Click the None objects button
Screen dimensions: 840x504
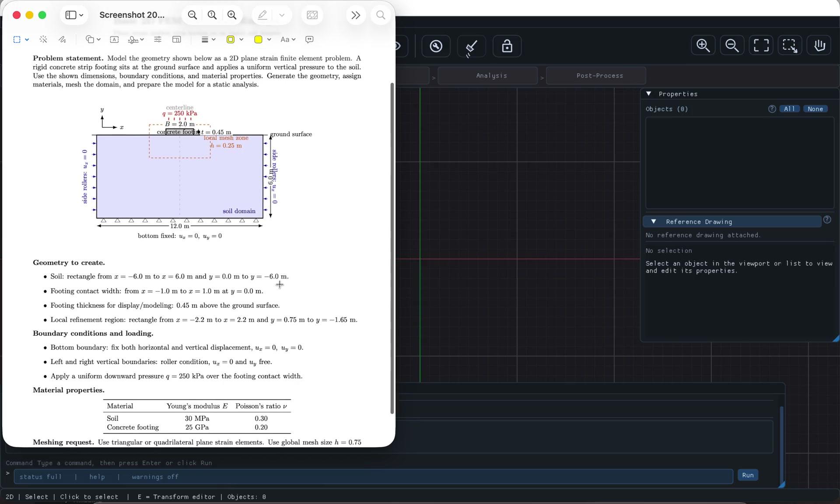click(x=815, y=109)
